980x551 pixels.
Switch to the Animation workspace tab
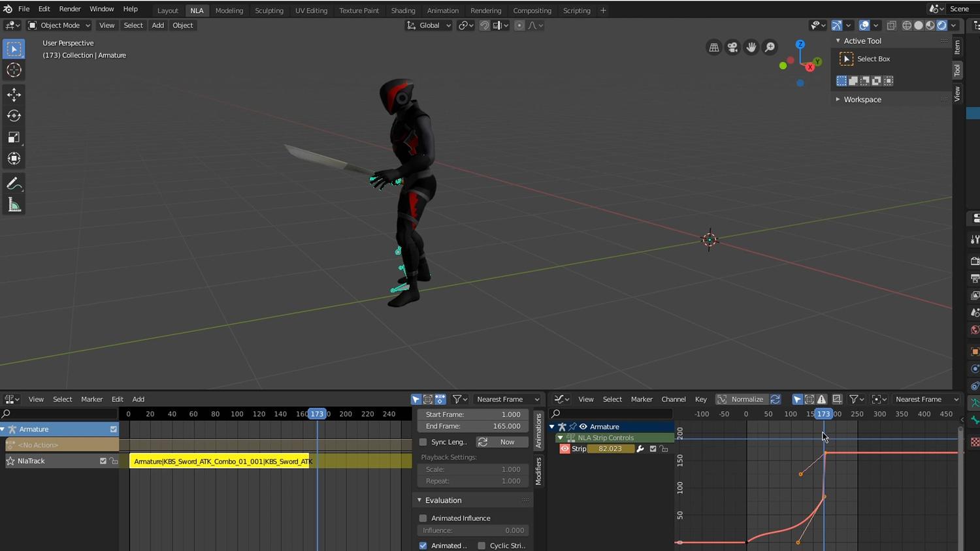[x=442, y=10]
